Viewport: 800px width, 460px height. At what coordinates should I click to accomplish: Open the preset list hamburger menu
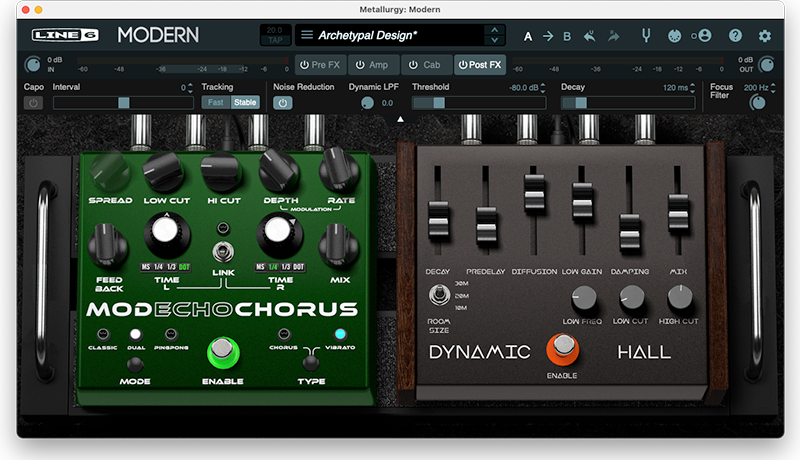coord(307,35)
